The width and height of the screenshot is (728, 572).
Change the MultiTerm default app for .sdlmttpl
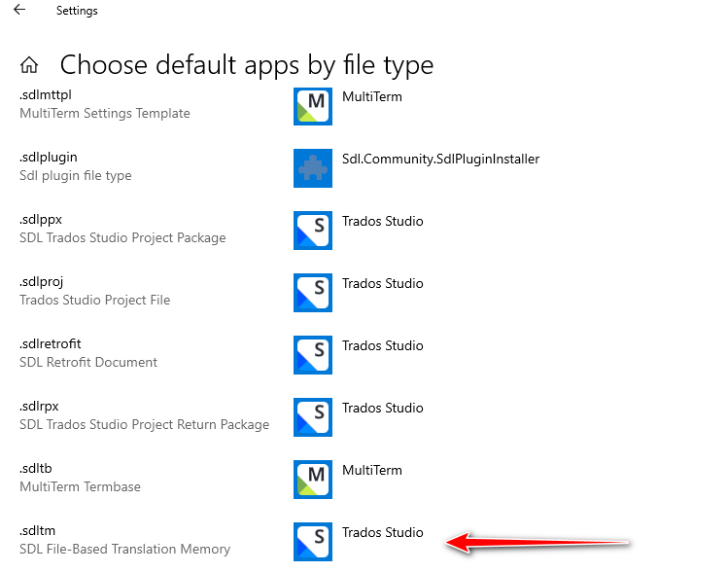pos(372,96)
